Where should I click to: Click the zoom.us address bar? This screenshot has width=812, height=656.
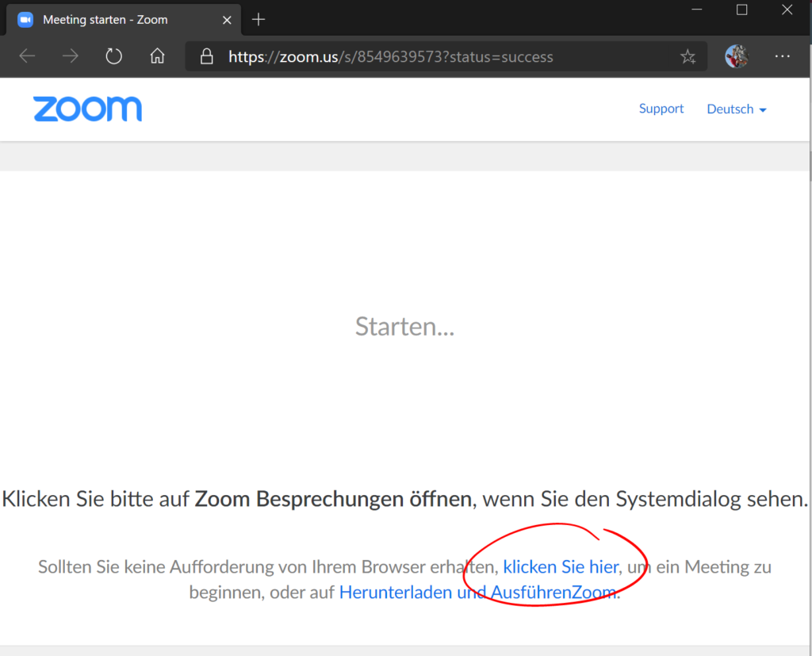tap(446, 56)
